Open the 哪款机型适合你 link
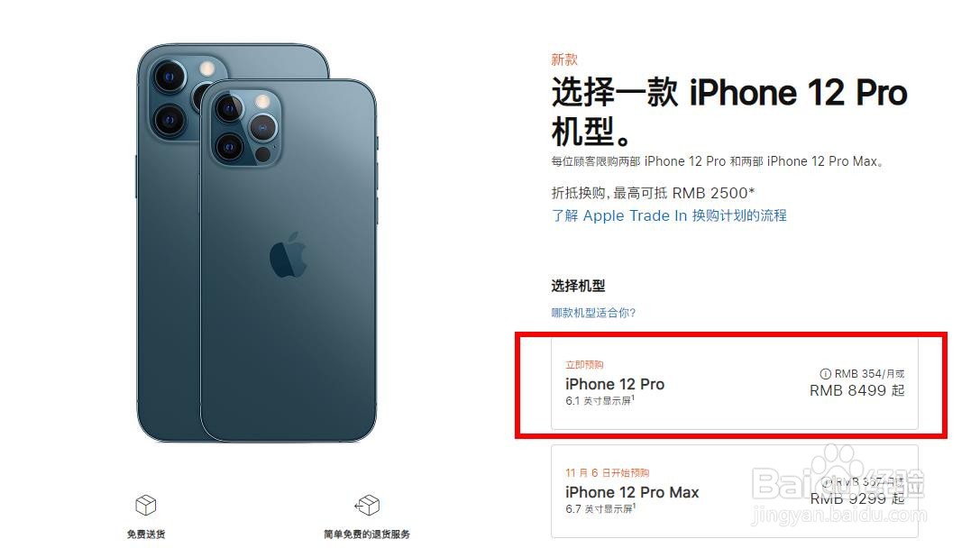 coord(593,313)
